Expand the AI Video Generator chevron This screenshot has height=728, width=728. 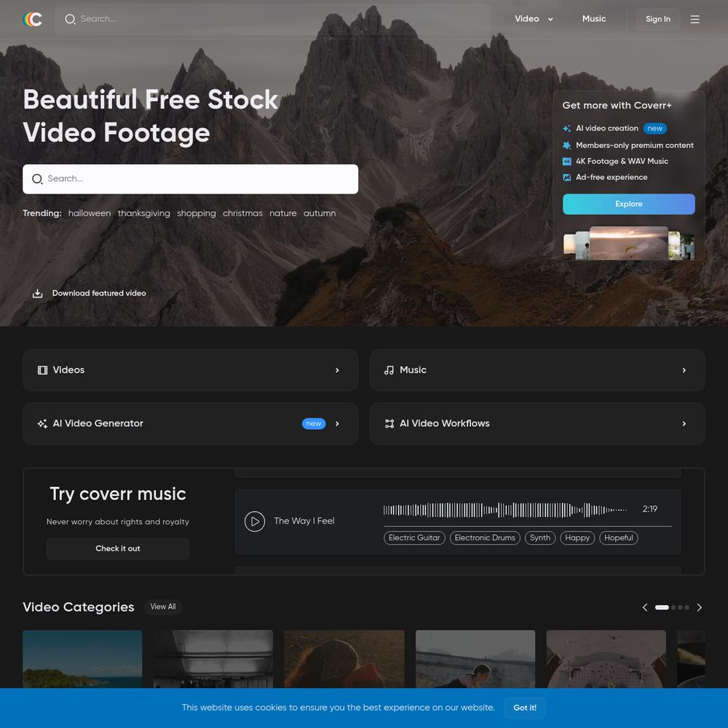click(337, 424)
